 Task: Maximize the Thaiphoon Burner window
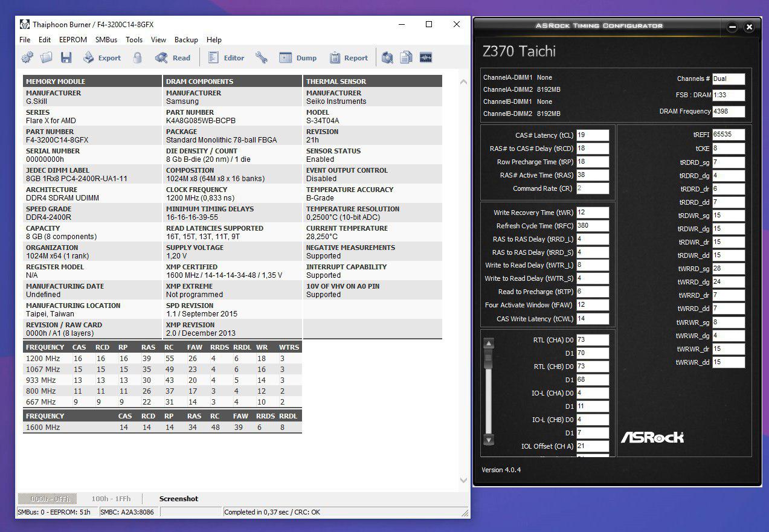pos(429,25)
